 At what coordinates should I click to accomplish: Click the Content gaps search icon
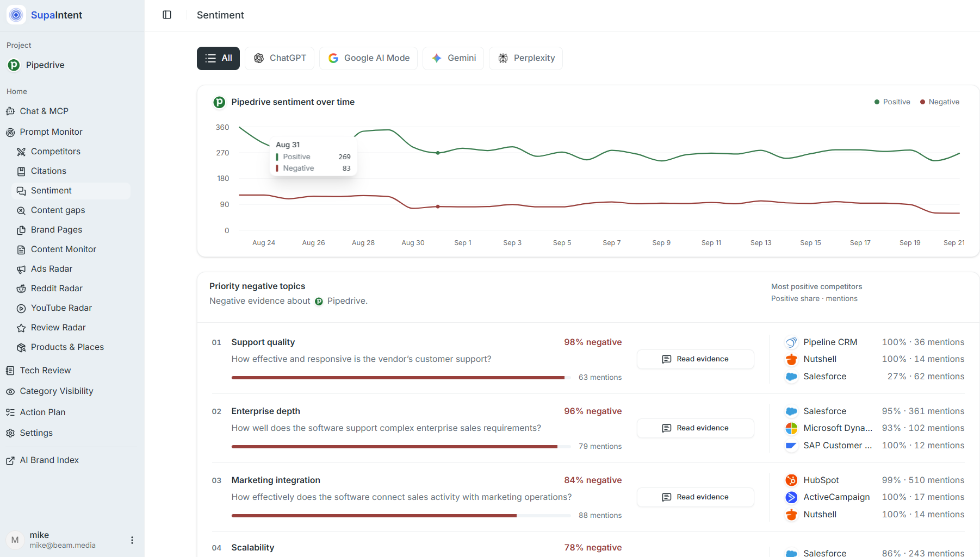click(x=21, y=210)
